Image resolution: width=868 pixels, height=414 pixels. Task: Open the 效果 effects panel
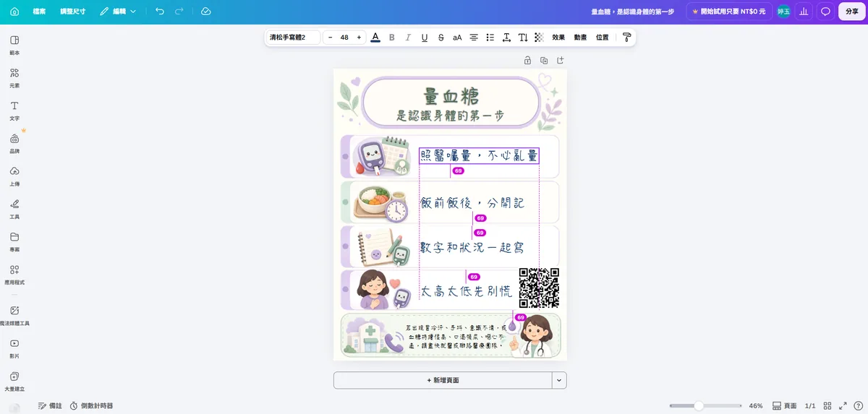tap(558, 38)
